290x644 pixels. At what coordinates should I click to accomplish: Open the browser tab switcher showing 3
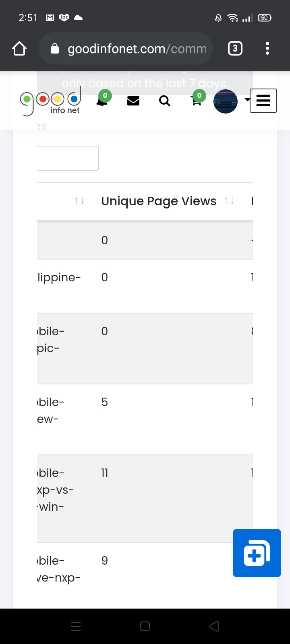[x=235, y=49]
